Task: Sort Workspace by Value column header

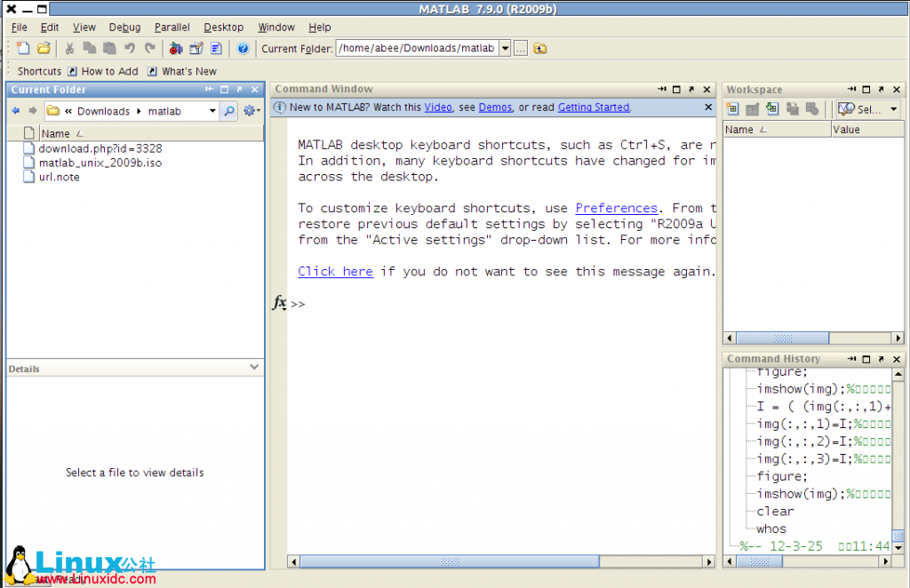Action: point(867,130)
